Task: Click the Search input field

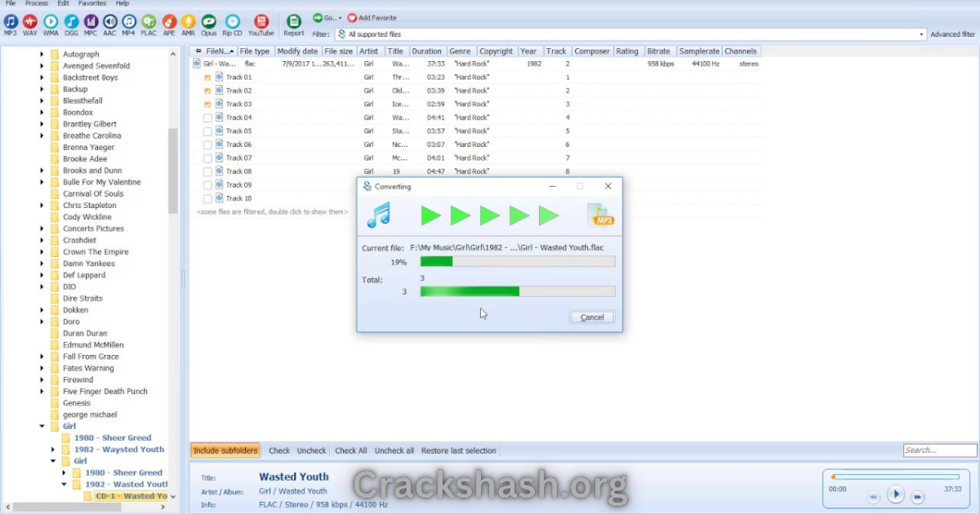Action: (x=940, y=450)
